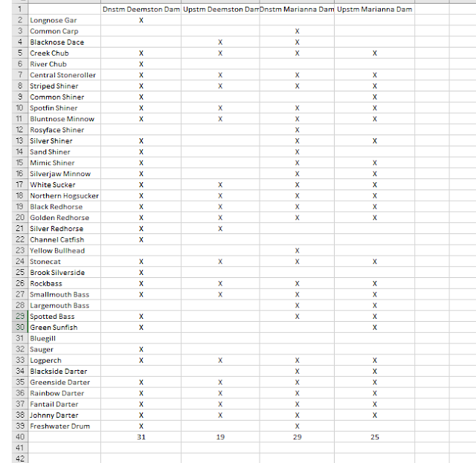Click the Northern Hogsucker cell

coord(65,195)
